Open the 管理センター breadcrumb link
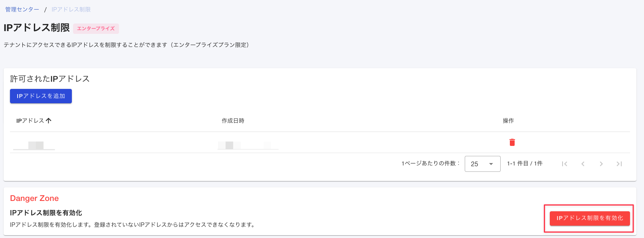Screen dimensions: 644x238 (x=22, y=9)
